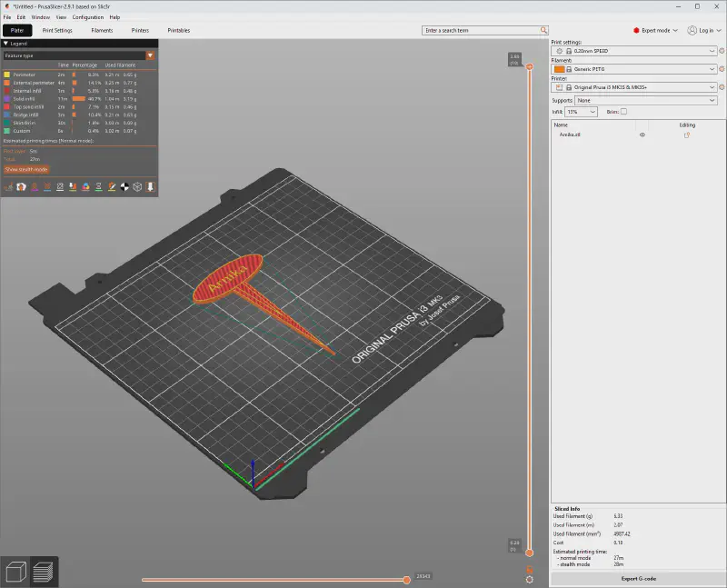Expand the Supports dropdown set to None
The image size is (727, 588).
point(646,100)
